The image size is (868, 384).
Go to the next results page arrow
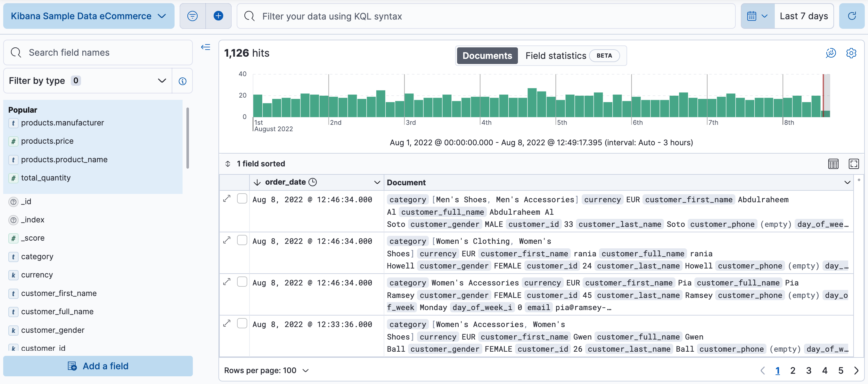[x=856, y=371]
